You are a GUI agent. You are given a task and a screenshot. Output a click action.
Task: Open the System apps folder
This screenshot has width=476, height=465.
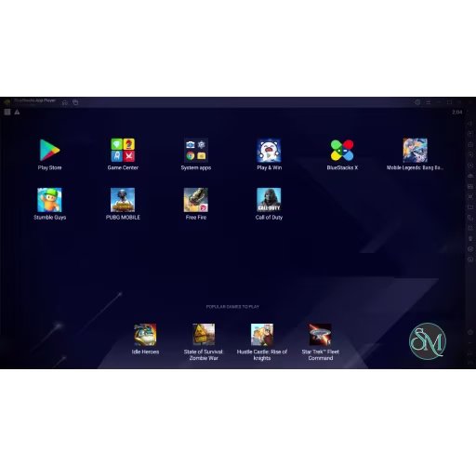[x=196, y=151]
